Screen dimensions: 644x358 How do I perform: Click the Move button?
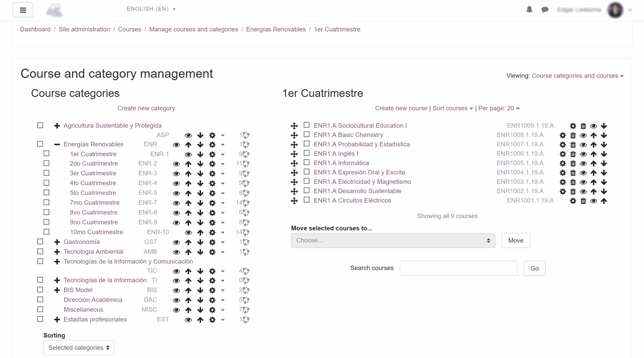[x=516, y=241]
